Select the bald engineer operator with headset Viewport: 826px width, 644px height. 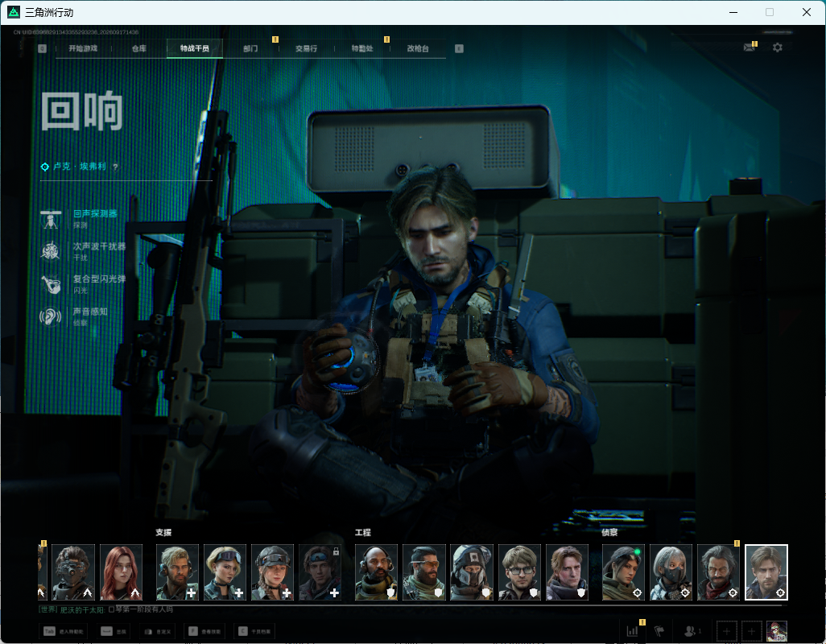376,572
